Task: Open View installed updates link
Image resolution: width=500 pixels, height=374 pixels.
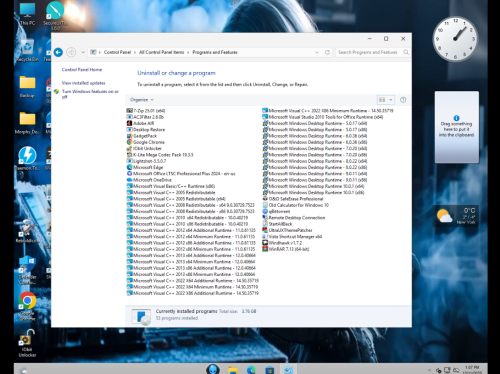Action: pyautogui.click(x=83, y=83)
